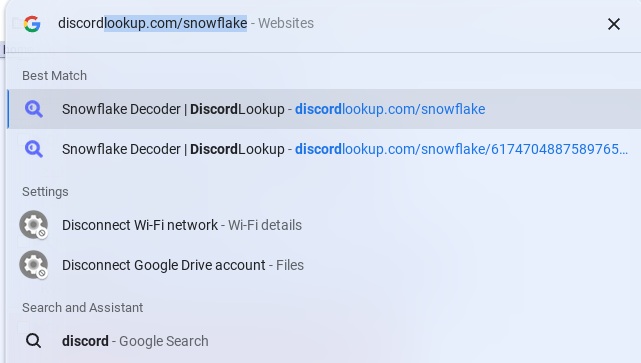
Task: Click the Google G logo in search box
Action: point(32,24)
